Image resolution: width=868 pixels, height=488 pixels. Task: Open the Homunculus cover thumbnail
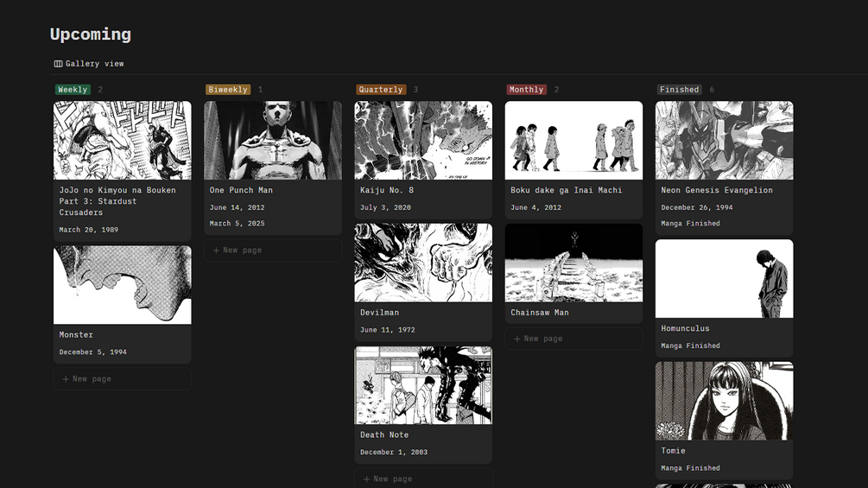(x=725, y=279)
